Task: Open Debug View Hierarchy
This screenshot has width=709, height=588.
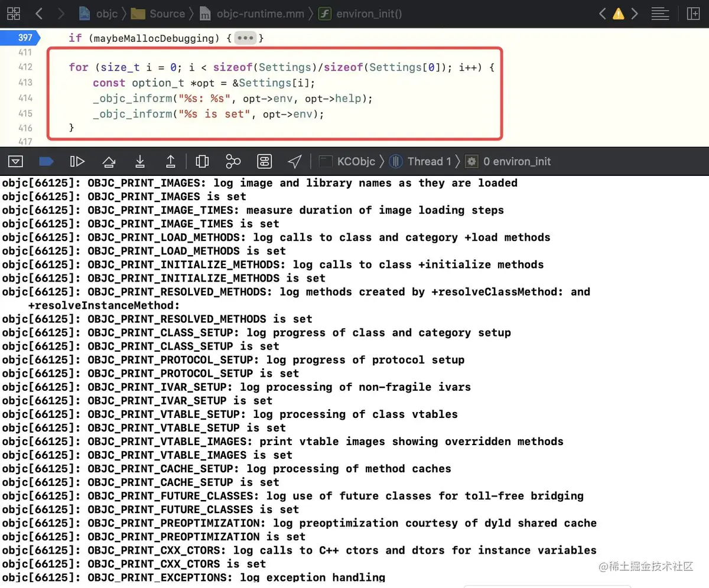Action: (202, 161)
